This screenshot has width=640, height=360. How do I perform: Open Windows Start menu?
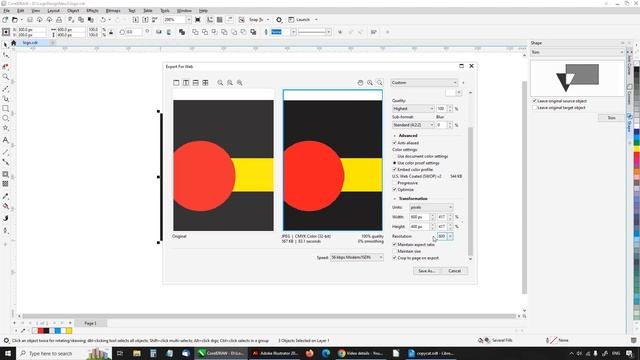8,353
